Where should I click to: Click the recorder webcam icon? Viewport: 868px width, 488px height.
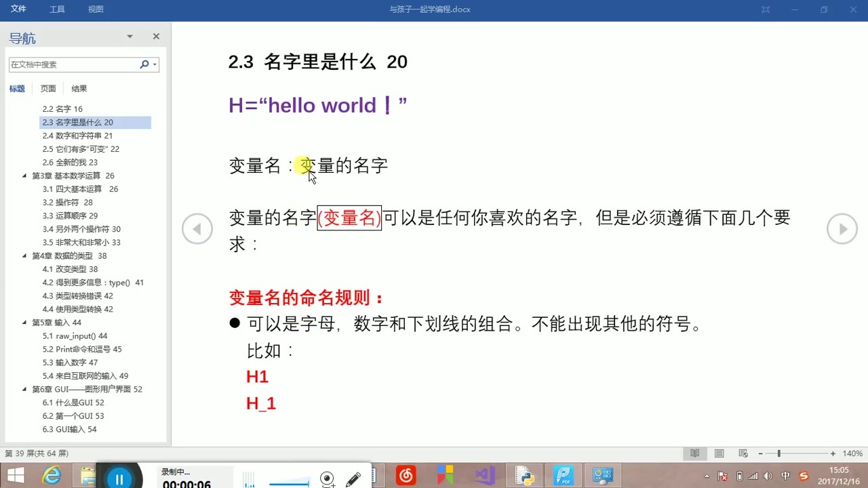pyautogui.click(x=328, y=479)
